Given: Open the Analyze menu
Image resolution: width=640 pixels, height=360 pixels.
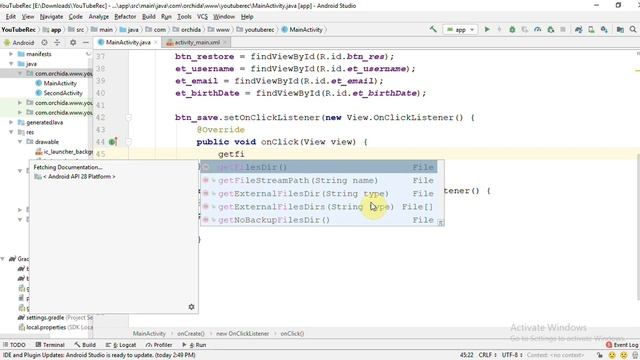Looking at the screenshot, I should click(99, 17).
